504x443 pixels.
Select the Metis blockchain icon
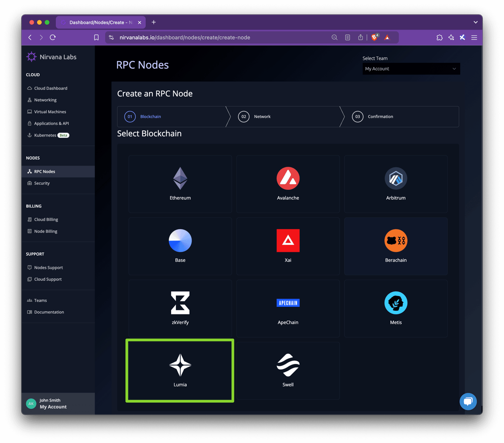(396, 303)
